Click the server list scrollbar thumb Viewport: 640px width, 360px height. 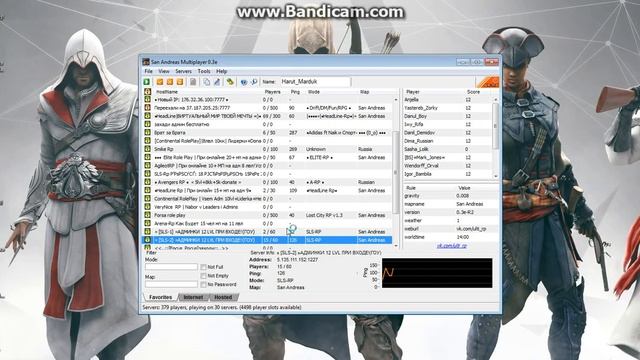(x=396, y=171)
